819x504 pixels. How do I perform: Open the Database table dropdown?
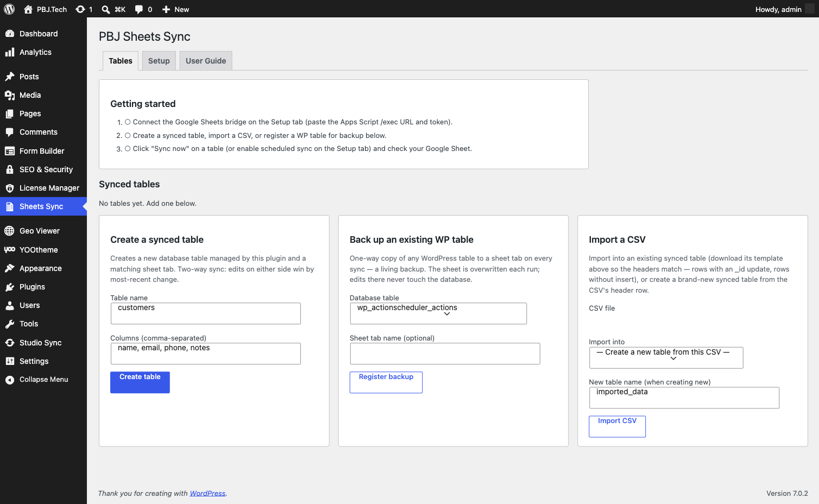[x=438, y=313]
